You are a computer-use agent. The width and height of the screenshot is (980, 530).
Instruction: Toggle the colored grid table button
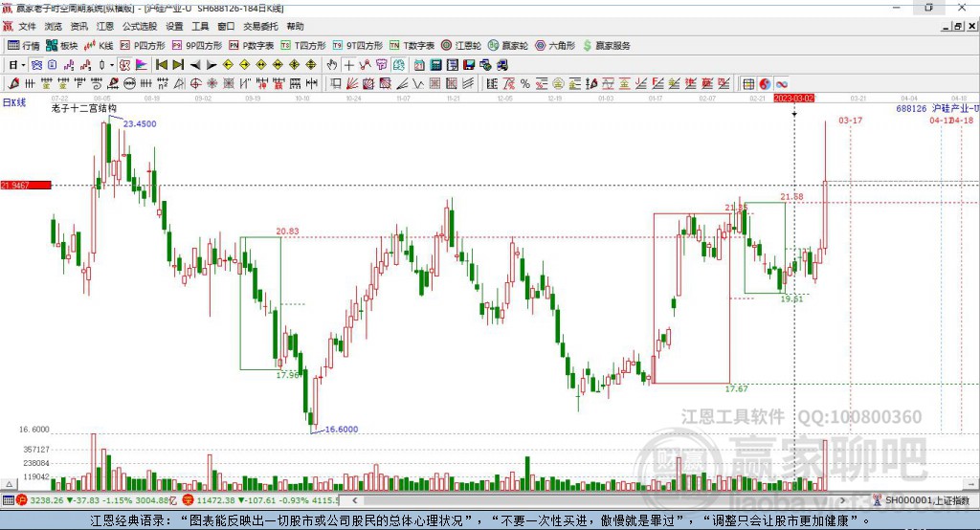pos(746,84)
